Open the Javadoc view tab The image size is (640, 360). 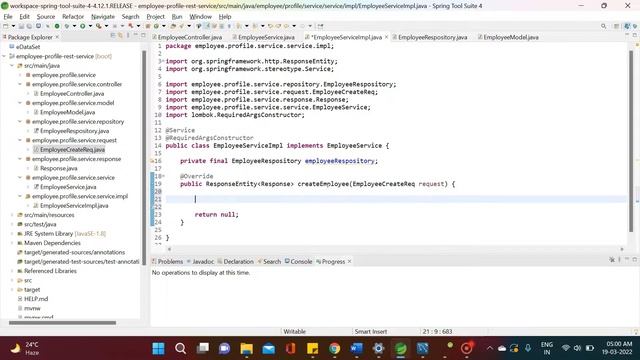200,262
